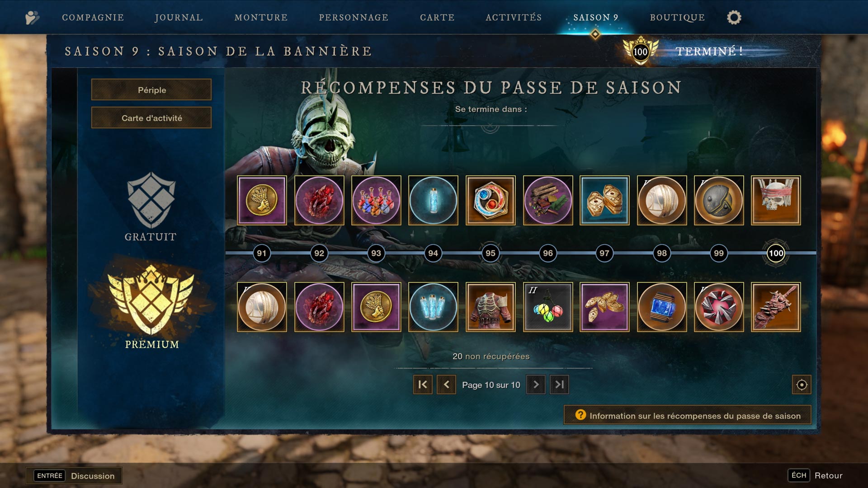Switch to the Boutique tab
This screenshot has height=488, width=868.
pos(677,18)
